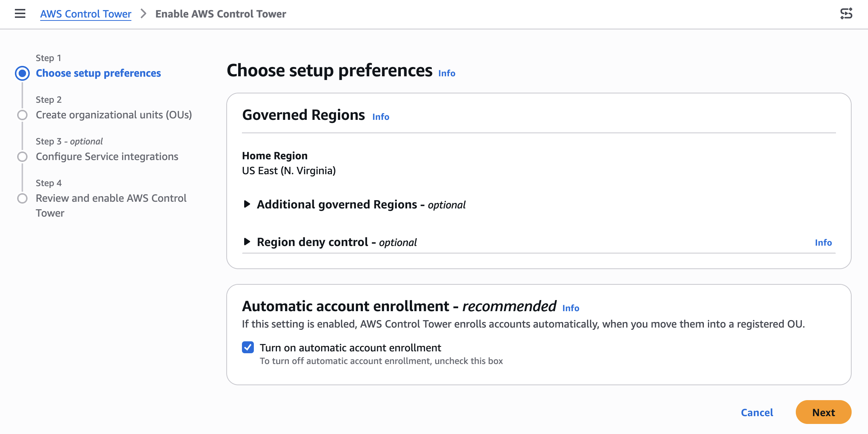Expand Region deny control section
868x434 pixels.
click(x=247, y=242)
